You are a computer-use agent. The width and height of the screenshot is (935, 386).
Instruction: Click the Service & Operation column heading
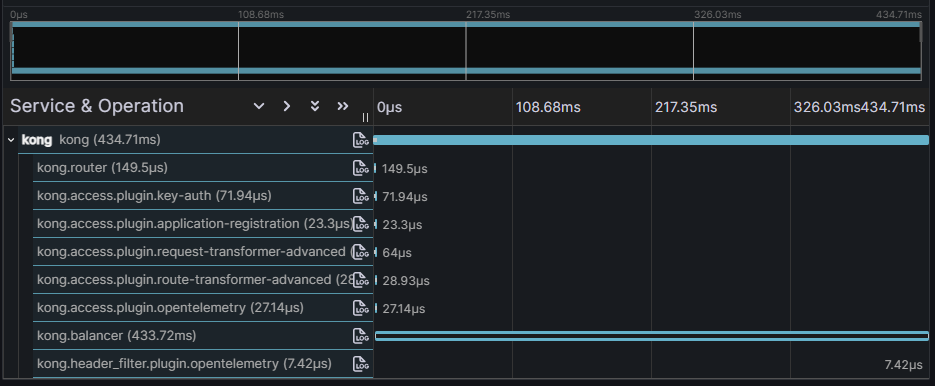[97, 106]
